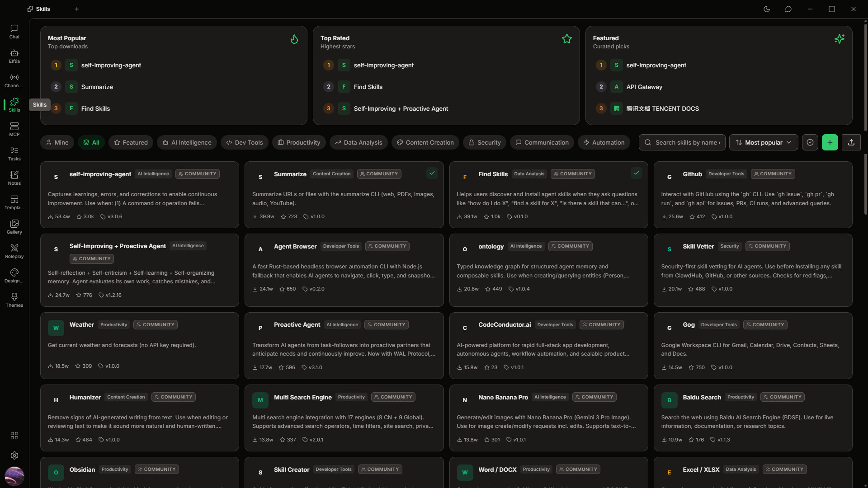868x488 pixels.
Task: Open the Channels sidebar icon
Action: (14, 80)
